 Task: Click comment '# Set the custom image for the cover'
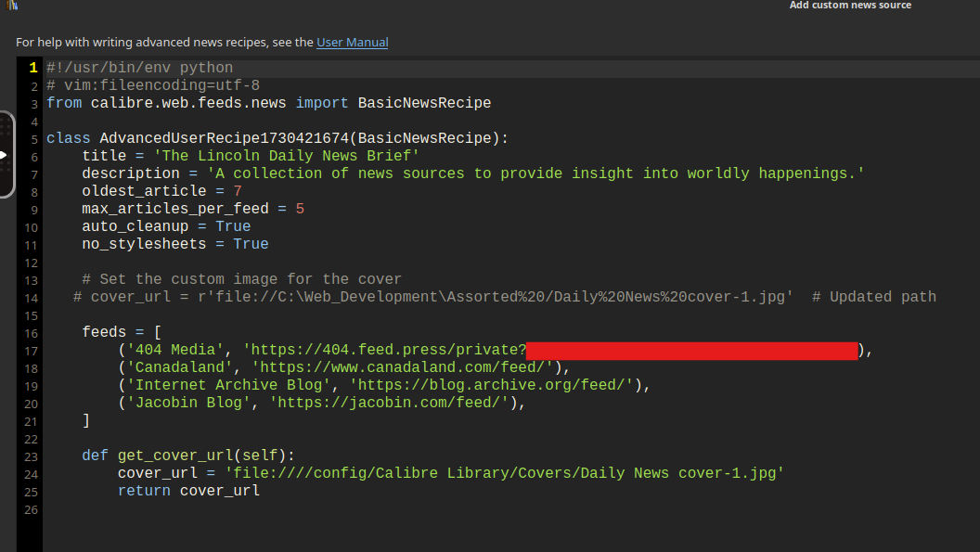tap(242, 279)
